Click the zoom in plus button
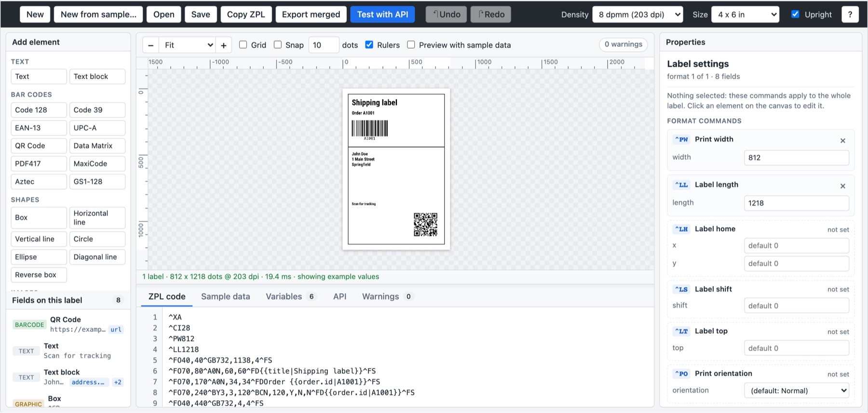Screen dimensions: 868x413 224,45
